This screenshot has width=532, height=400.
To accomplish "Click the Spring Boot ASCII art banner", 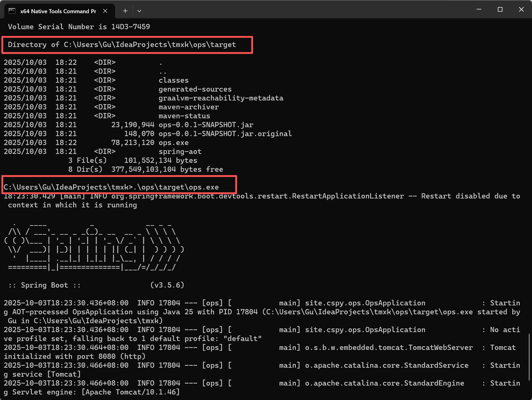I will coord(92,246).
